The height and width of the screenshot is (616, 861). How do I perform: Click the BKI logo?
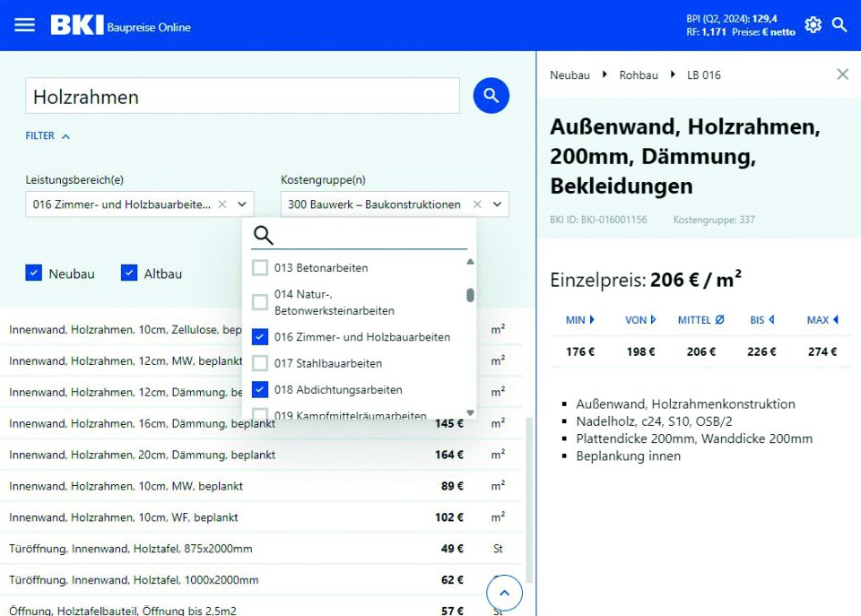point(76,24)
